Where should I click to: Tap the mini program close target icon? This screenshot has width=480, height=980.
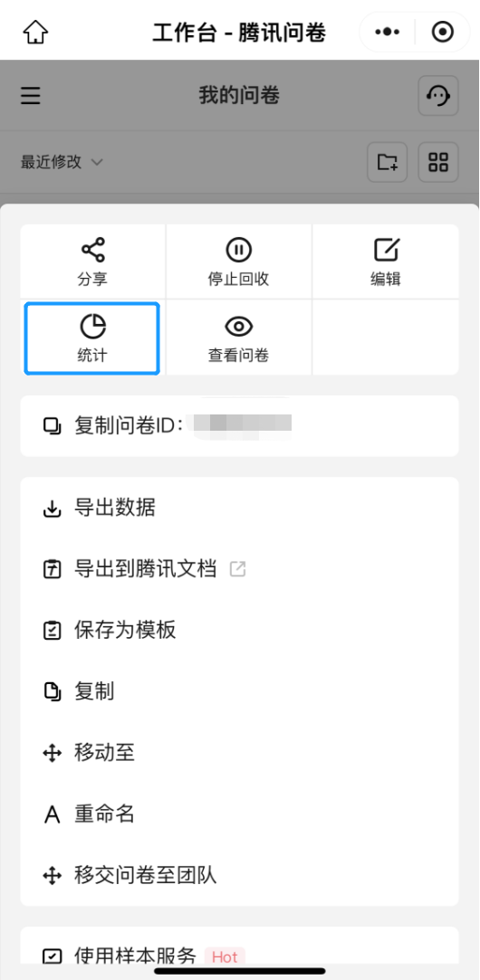(x=443, y=32)
